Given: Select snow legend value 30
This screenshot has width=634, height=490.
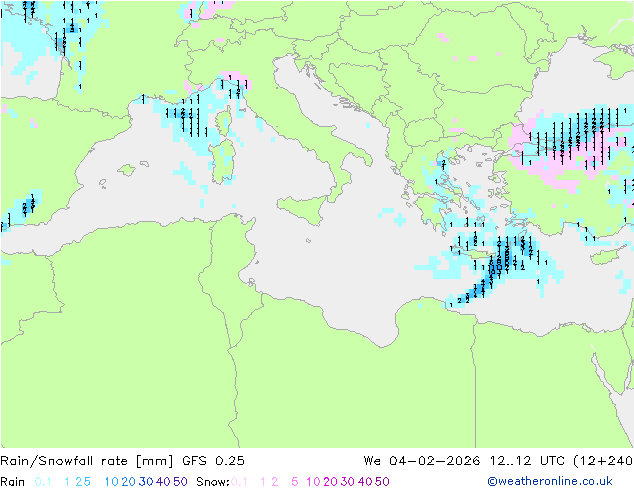Looking at the screenshot, I should [347, 482].
